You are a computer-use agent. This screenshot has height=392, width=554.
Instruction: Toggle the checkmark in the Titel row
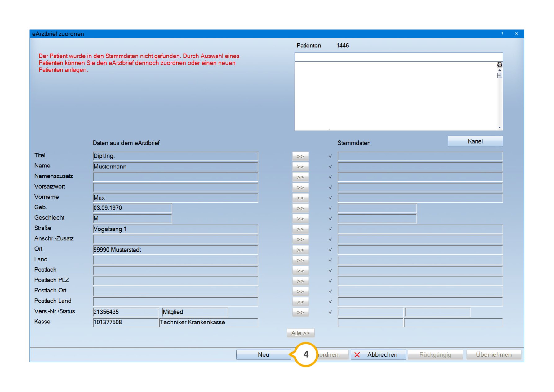point(330,156)
